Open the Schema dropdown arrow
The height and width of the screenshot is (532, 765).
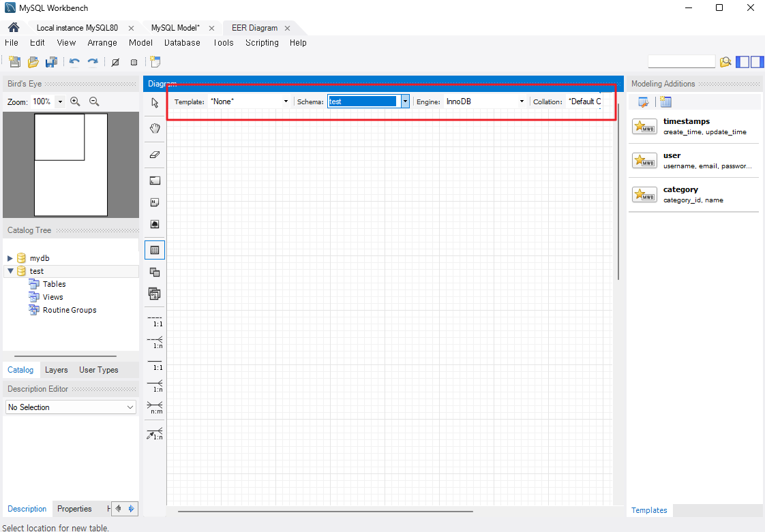(x=405, y=101)
